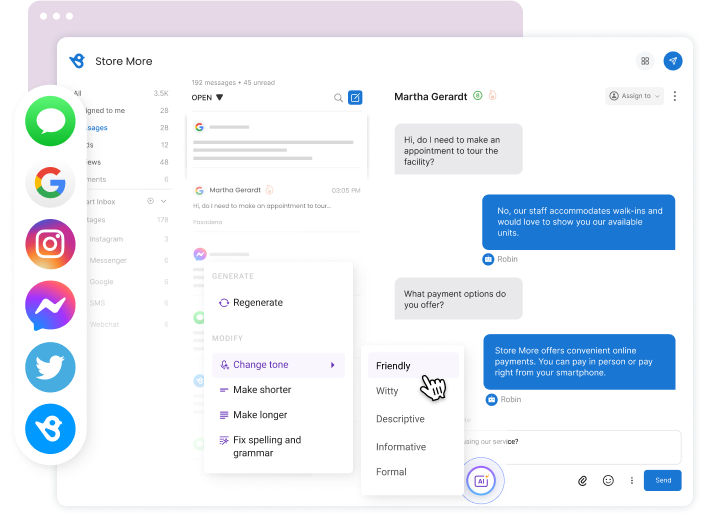703x520 pixels.
Task: Click the attachment paperclip icon
Action: pyautogui.click(x=582, y=481)
